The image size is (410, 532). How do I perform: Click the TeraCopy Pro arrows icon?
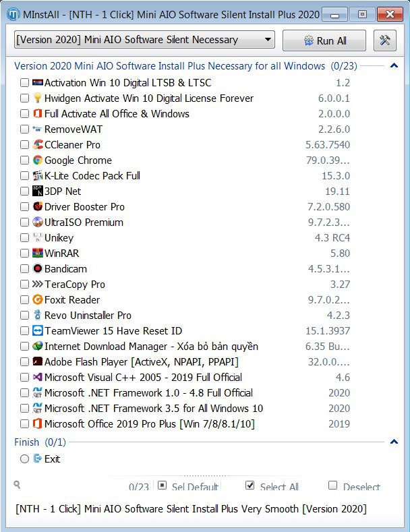[x=37, y=284]
